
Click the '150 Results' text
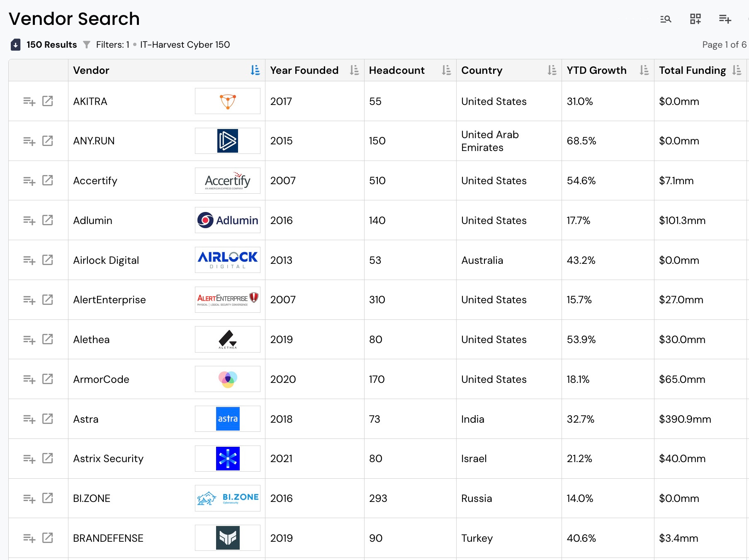pyautogui.click(x=52, y=44)
